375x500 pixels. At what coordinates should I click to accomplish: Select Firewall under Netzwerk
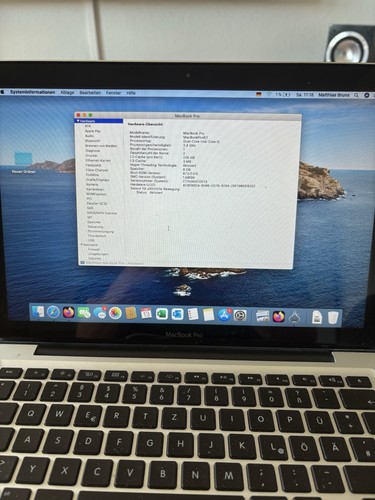coord(94,249)
